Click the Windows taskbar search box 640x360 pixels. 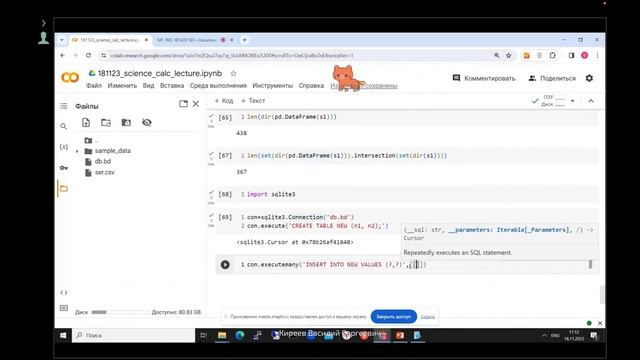[x=133, y=336]
